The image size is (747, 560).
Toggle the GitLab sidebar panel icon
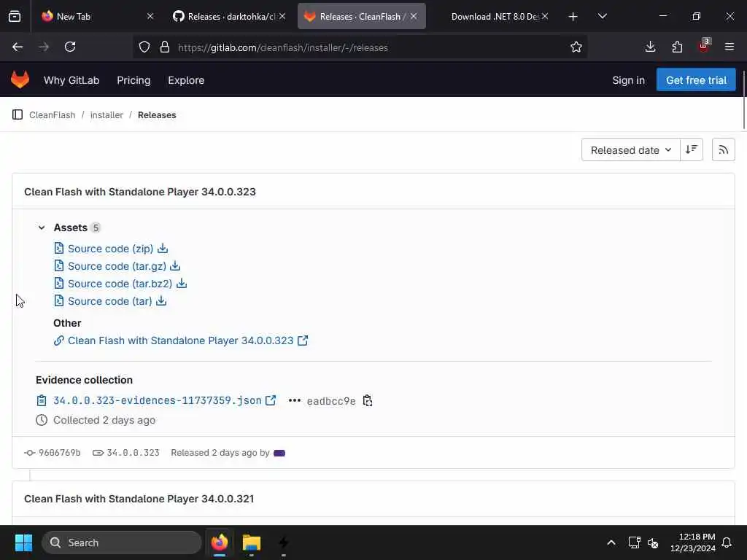pyautogui.click(x=18, y=114)
